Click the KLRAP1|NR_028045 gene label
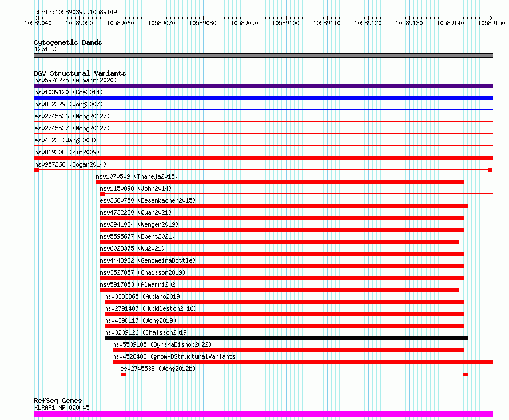Image resolution: width=509 pixels, height=420 pixels. [62, 407]
